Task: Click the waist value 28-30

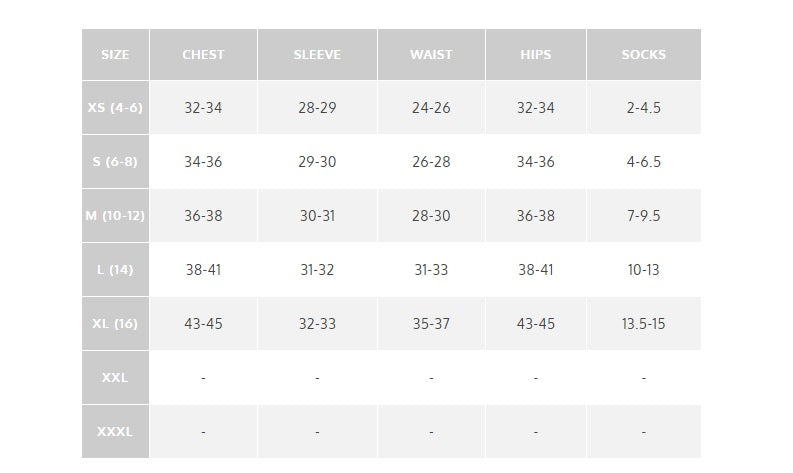Action: tap(431, 216)
